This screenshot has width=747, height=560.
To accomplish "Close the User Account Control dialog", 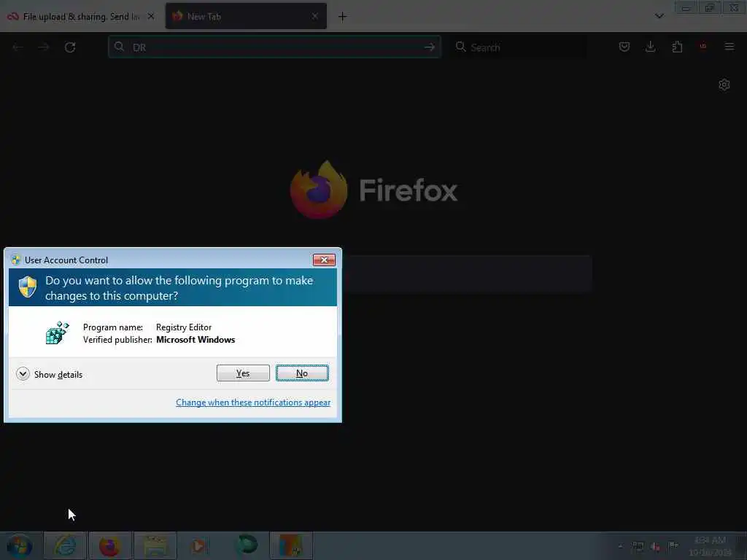I will [x=324, y=260].
